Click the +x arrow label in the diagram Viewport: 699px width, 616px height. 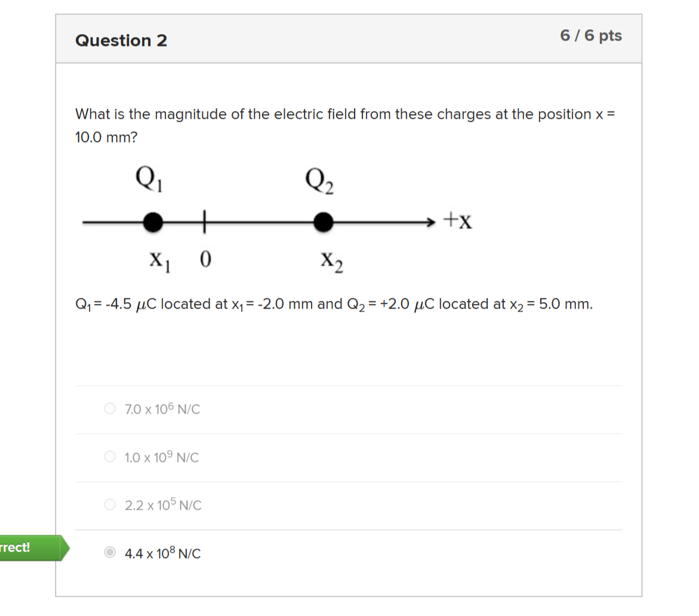point(457,219)
